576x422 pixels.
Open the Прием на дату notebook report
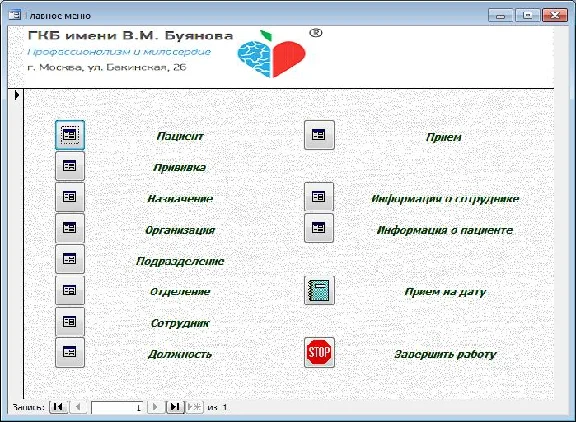pos(319,291)
